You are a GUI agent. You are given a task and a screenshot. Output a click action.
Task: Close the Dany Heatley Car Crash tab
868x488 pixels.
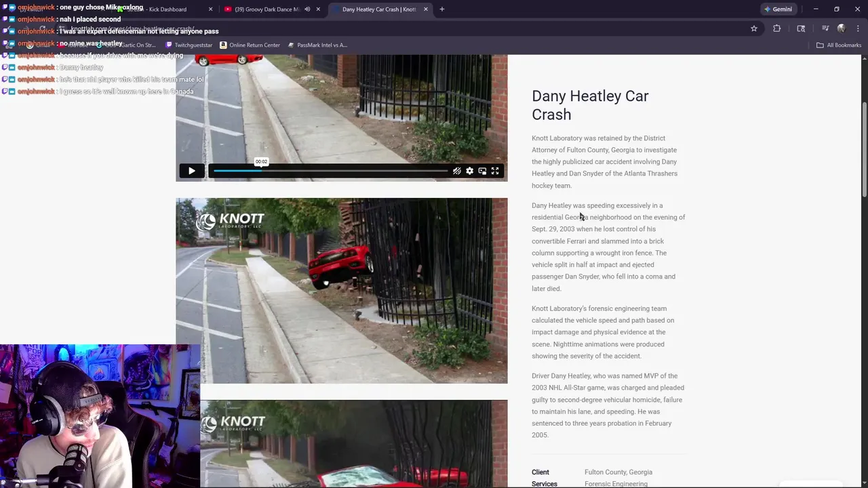pyautogui.click(x=426, y=9)
